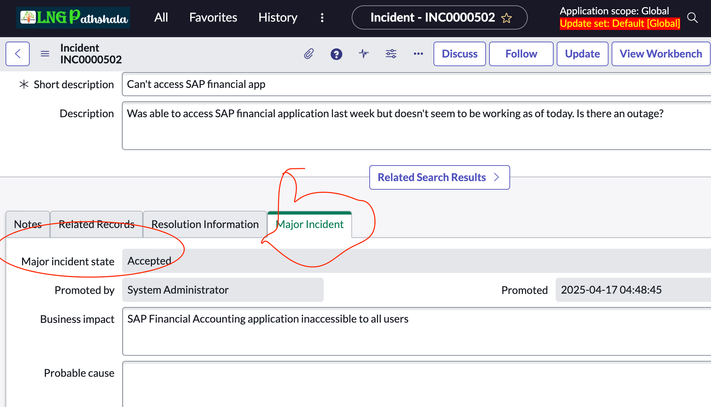
Task: Click the Follow button
Action: 521,54
